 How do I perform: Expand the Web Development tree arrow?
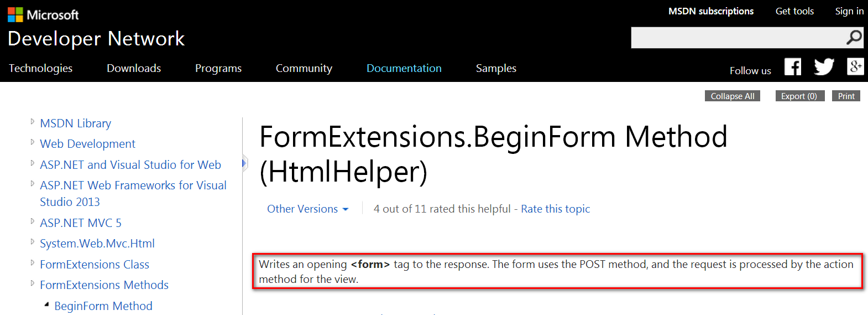tap(32, 142)
